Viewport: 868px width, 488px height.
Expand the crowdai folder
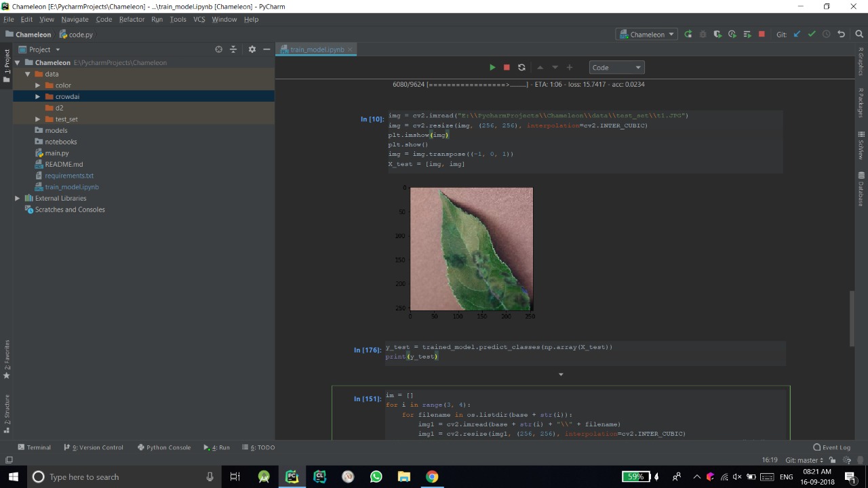[x=38, y=96]
